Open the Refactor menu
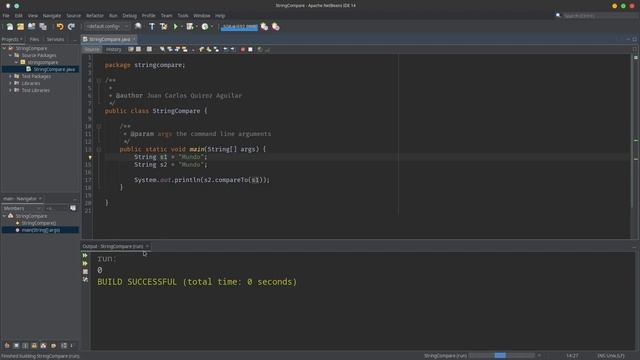This screenshot has width=640, height=360. coord(95,16)
